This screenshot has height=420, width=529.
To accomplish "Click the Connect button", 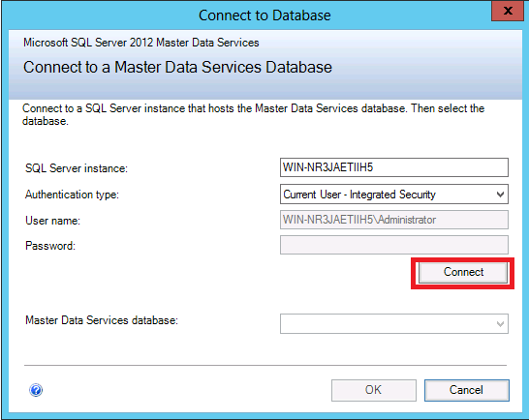I will tap(463, 272).
